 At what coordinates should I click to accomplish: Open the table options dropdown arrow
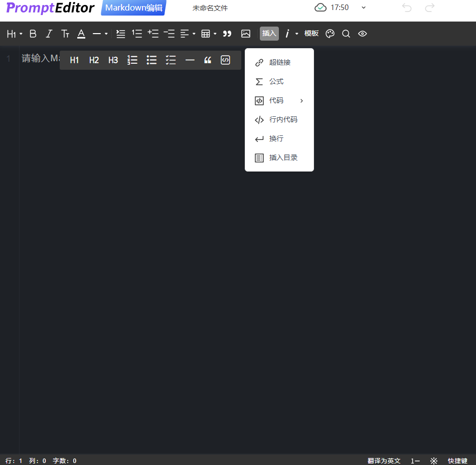tap(215, 34)
